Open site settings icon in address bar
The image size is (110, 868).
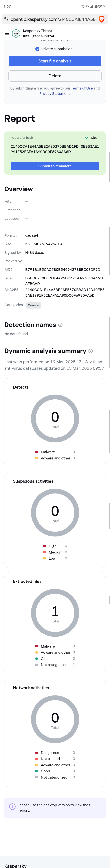6,19
